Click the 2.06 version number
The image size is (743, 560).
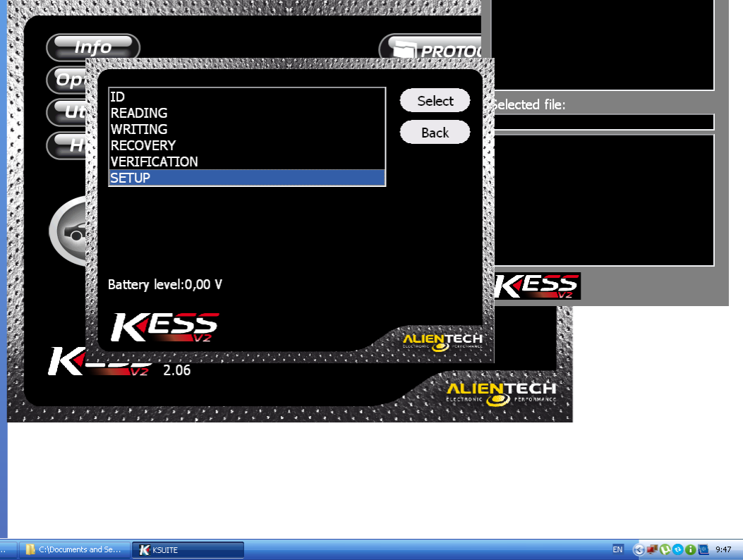tap(176, 370)
